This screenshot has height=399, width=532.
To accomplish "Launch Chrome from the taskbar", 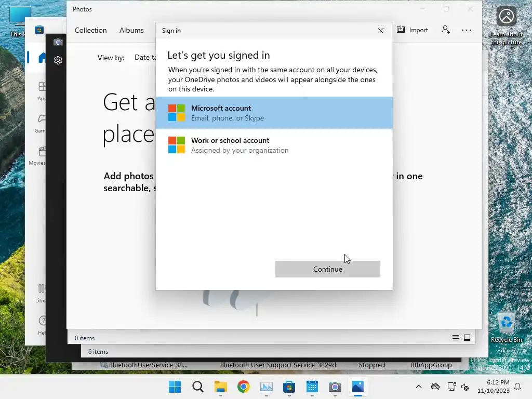I will [243, 387].
